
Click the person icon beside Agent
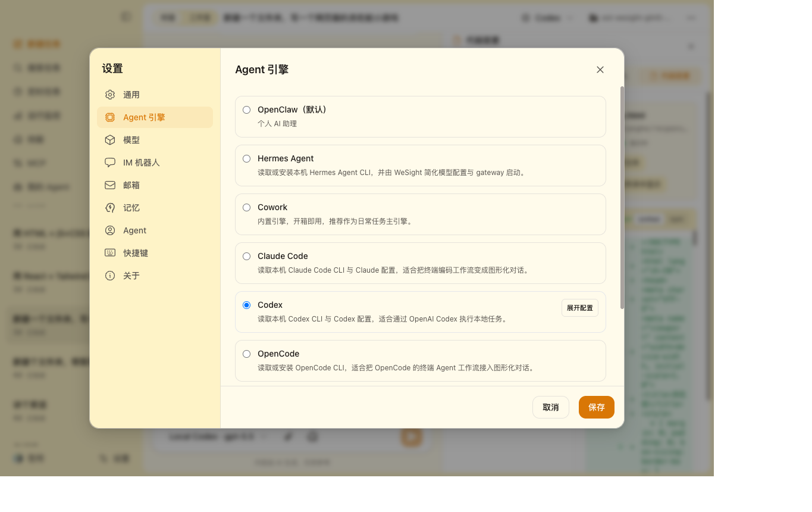[110, 230]
